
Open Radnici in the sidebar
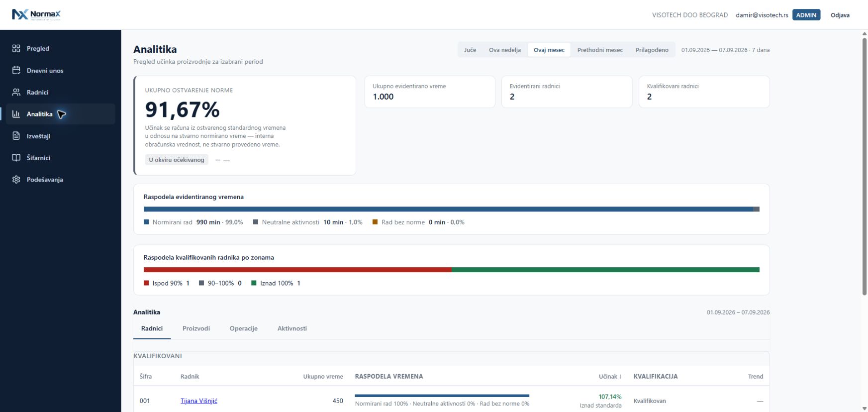(60, 92)
